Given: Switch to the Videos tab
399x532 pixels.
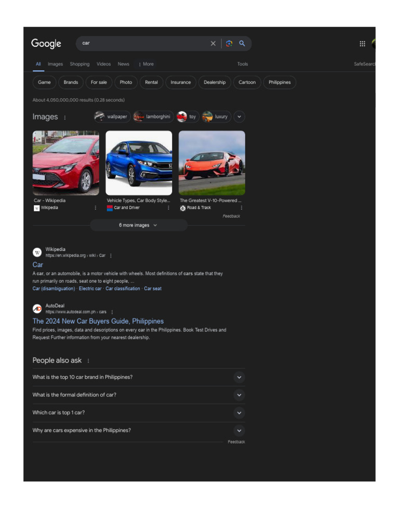Looking at the screenshot, I should click(103, 64).
